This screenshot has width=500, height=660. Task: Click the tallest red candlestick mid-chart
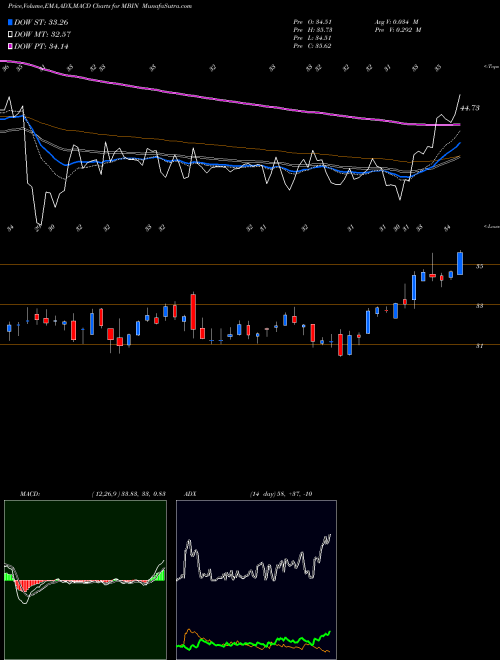click(x=193, y=312)
